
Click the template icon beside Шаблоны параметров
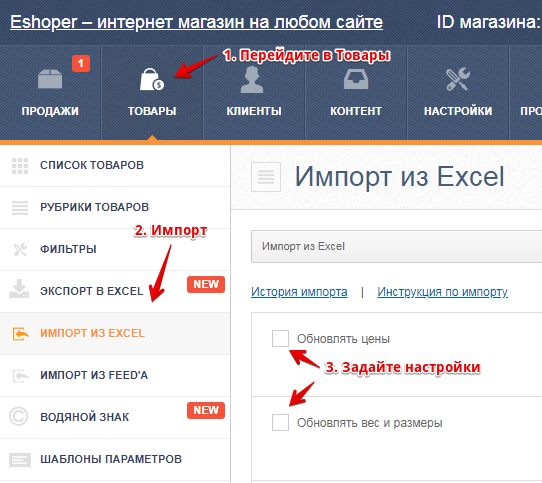[20, 459]
